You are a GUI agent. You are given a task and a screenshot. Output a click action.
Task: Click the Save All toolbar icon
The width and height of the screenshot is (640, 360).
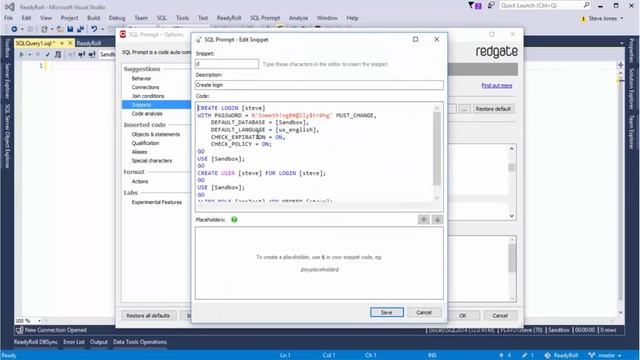tap(80, 29)
